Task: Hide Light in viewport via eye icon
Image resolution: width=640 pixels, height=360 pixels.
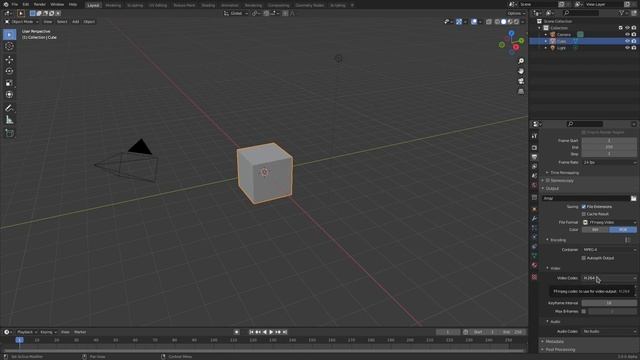Action: [x=627, y=48]
